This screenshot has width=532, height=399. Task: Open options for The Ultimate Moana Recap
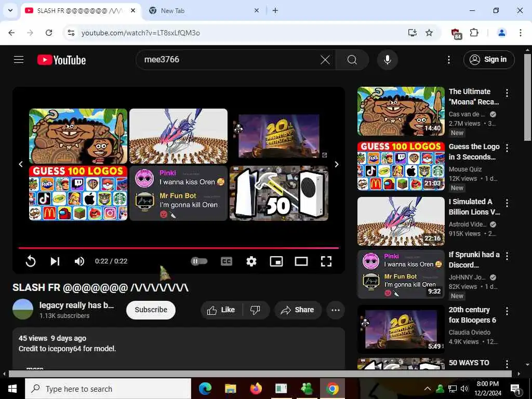tap(507, 93)
